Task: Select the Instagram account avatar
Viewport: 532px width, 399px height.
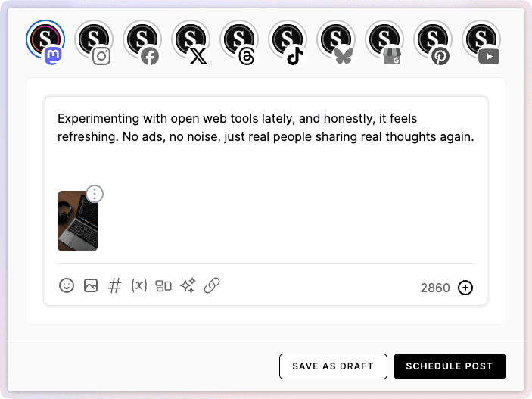Action: pos(94,39)
